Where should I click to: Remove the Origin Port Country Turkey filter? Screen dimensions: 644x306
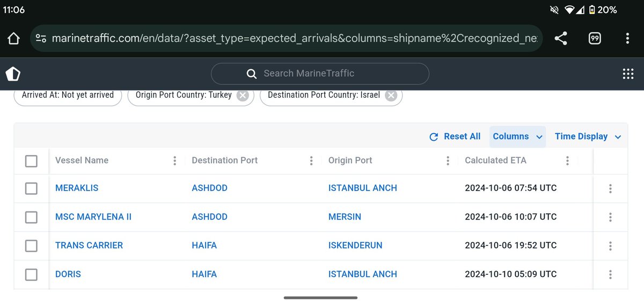(243, 95)
